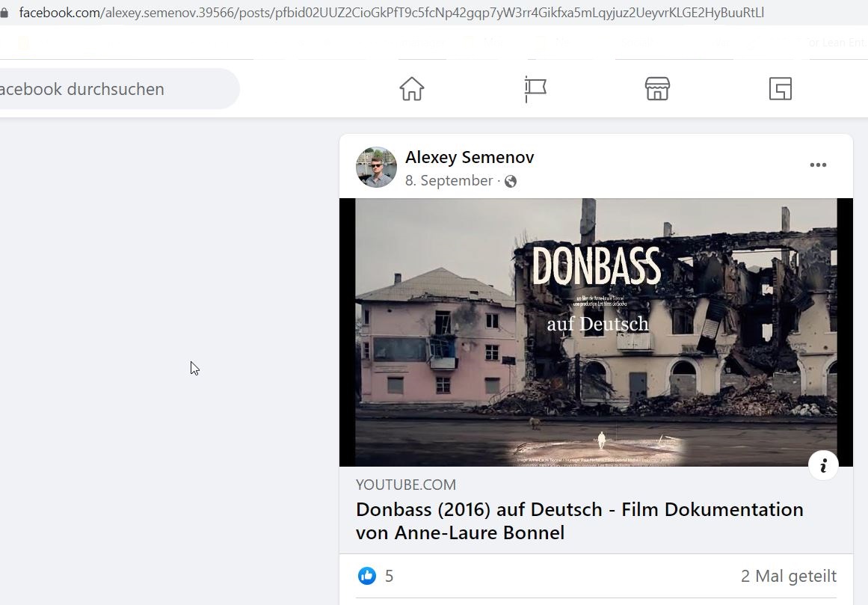The height and width of the screenshot is (605, 868).
Task: Open the Marketplace storefront icon
Action: (x=657, y=88)
